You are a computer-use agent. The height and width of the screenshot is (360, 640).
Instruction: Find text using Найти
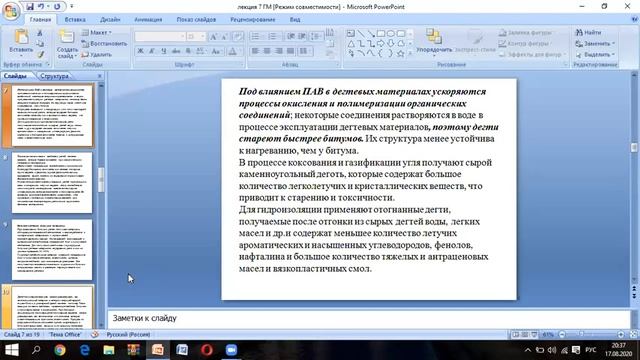click(x=588, y=32)
